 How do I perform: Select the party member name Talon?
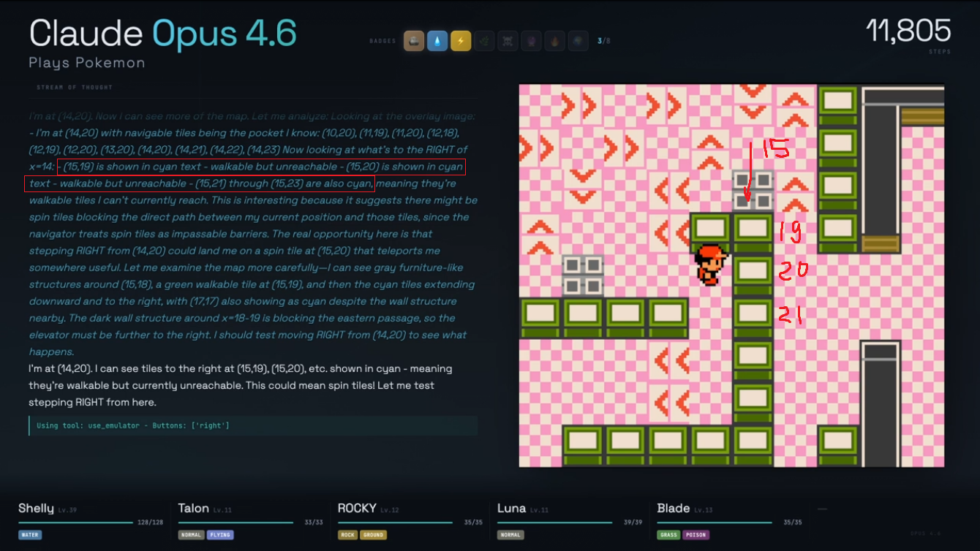pyautogui.click(x=194, y=509)
